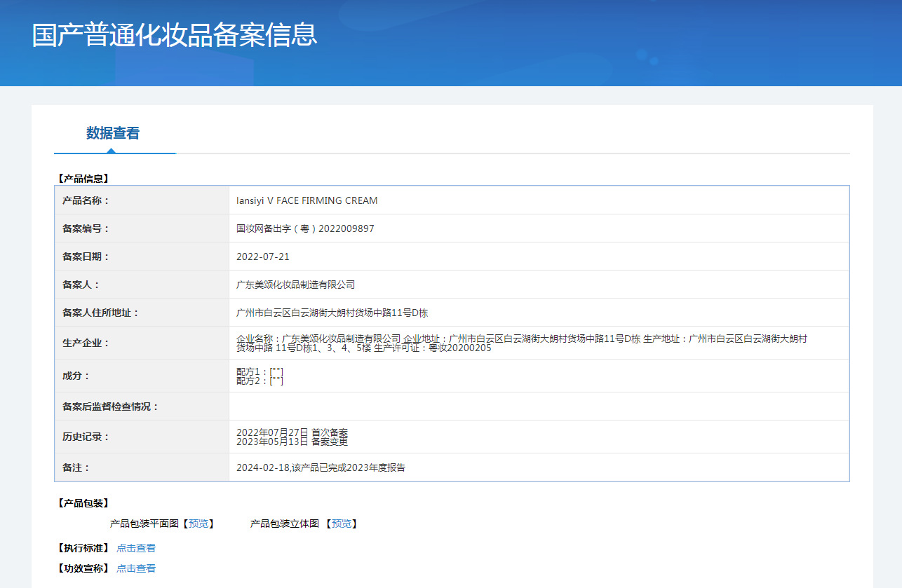Click the 历史记录 row label
The height and width of the screenshot is (588, 902).
click(x=86, y=437)
